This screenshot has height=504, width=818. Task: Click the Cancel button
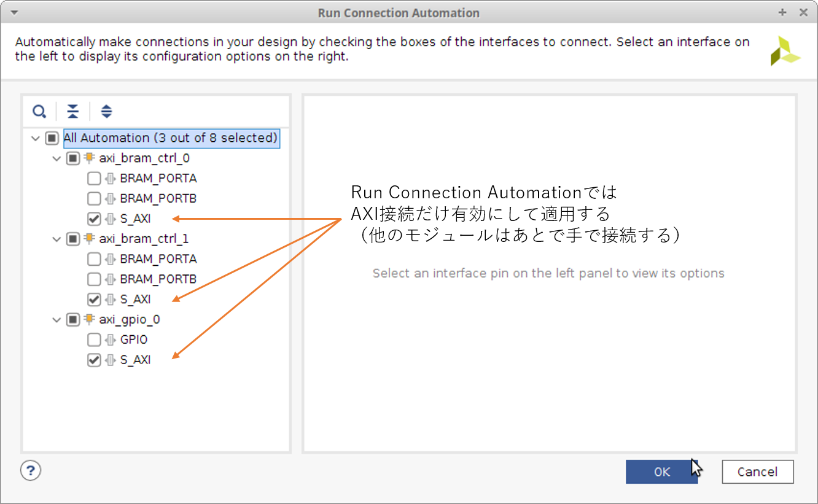[757, 471]
